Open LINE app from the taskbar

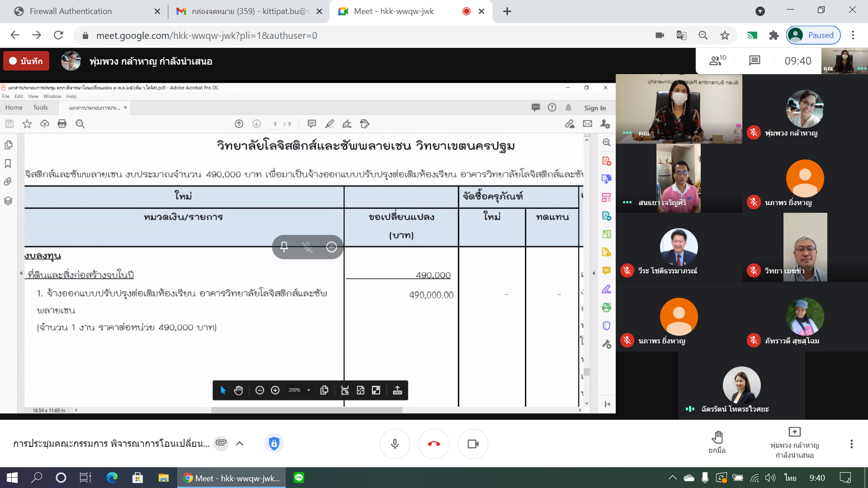pyautogui.click(x=299, y=478)
